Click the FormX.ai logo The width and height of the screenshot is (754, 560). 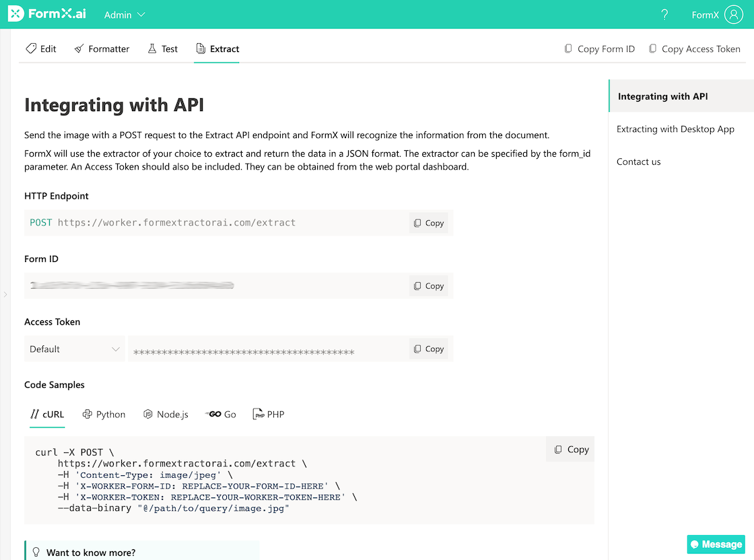(x=46, y=14)
